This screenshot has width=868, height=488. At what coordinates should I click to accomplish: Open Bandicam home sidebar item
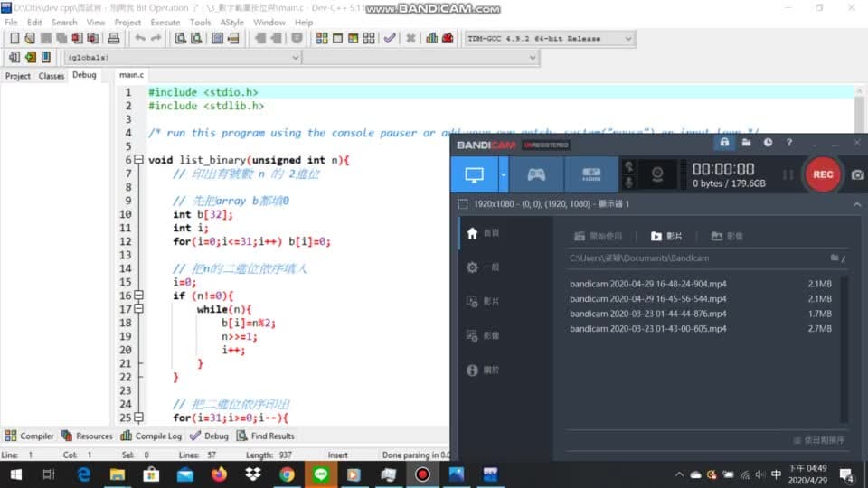coord(483,233)
